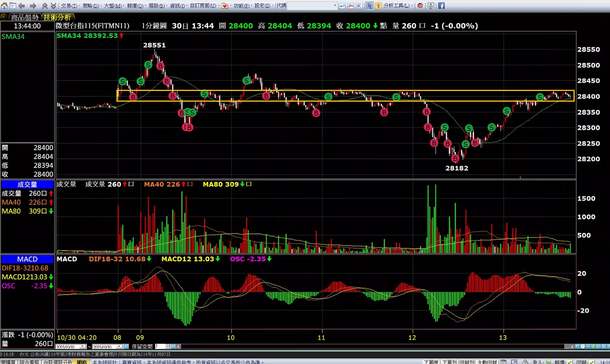
Task: Open the favorites heart folder icon
Action: click(224, 6)
